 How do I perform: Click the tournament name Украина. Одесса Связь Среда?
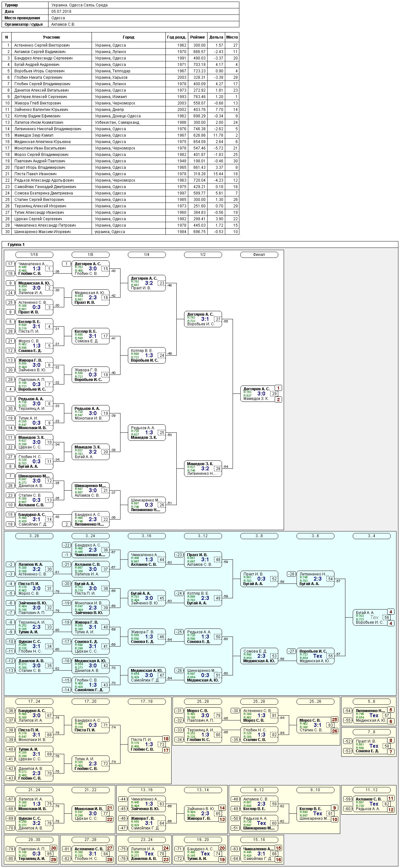(x=79, y=5)
